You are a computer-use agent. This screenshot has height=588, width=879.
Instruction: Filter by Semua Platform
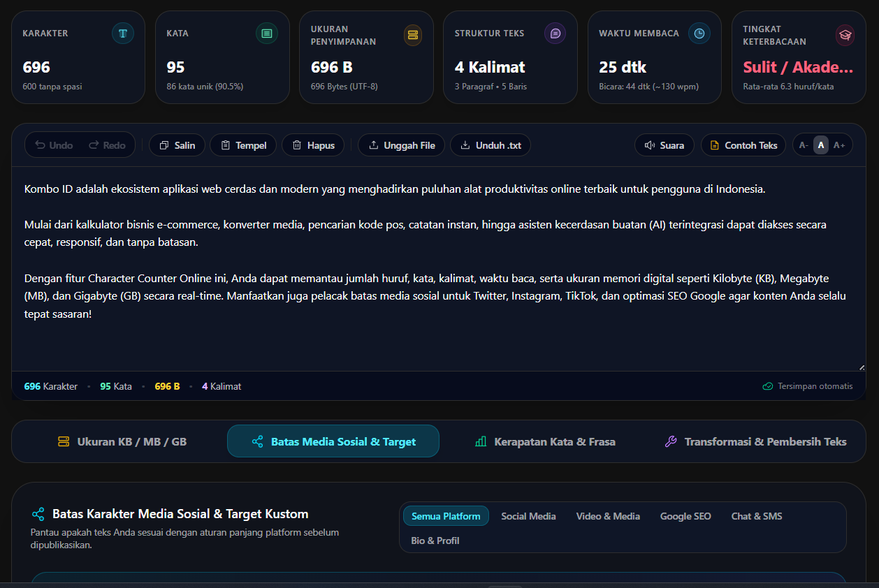446,516
